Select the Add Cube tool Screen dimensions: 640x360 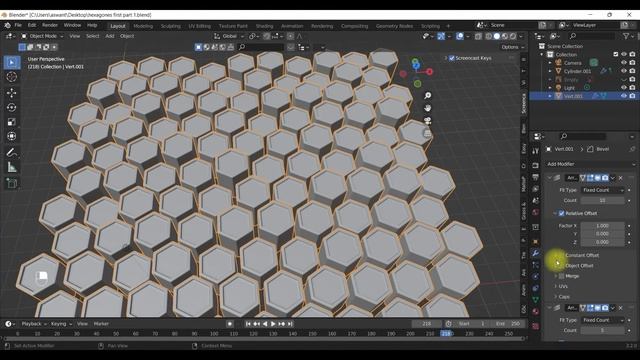tap(11, 183)
